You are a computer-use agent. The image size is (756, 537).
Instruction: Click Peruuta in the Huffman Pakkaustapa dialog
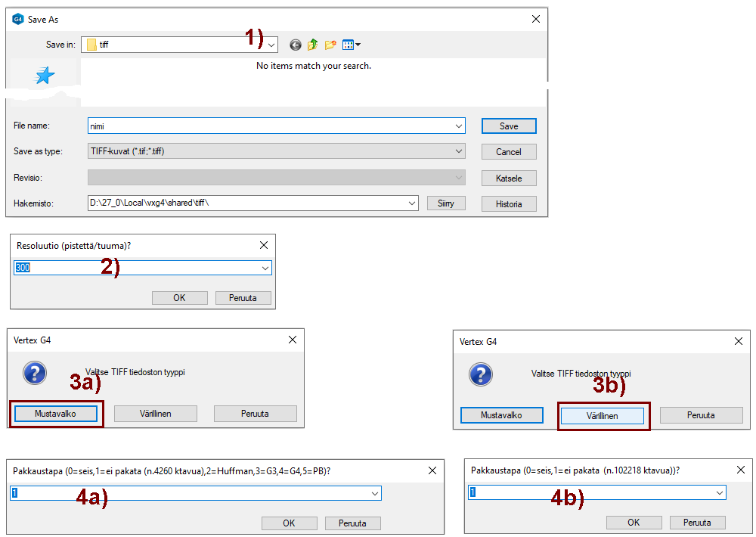[352, 523]
